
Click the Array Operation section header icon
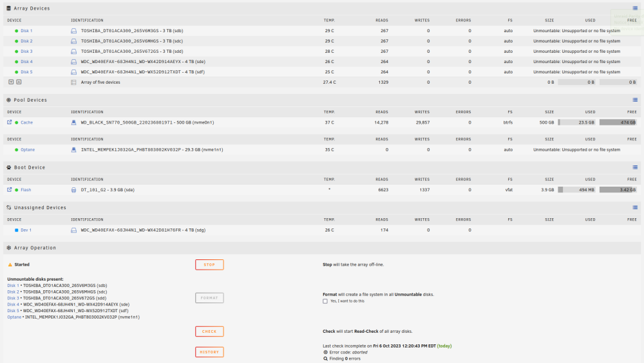[x=8, y=248]
